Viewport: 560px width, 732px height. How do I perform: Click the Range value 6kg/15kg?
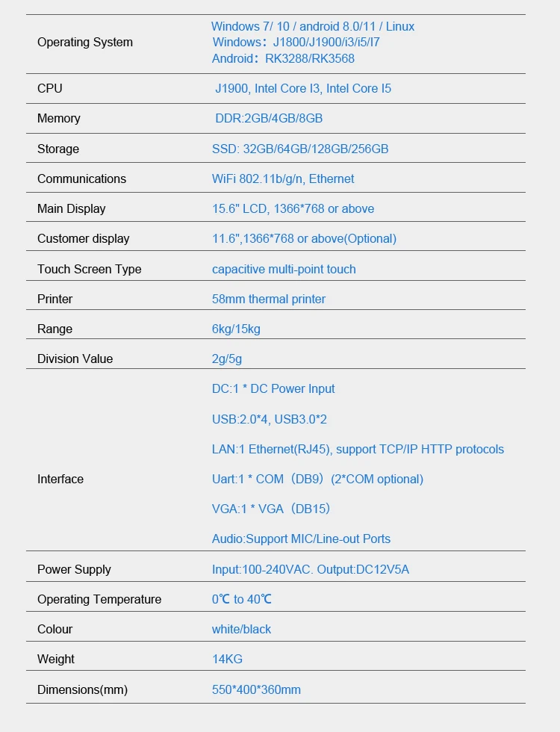[236, 329]
